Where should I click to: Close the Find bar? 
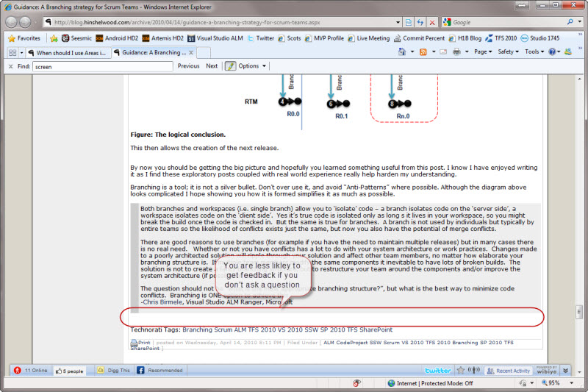point(10,66)
